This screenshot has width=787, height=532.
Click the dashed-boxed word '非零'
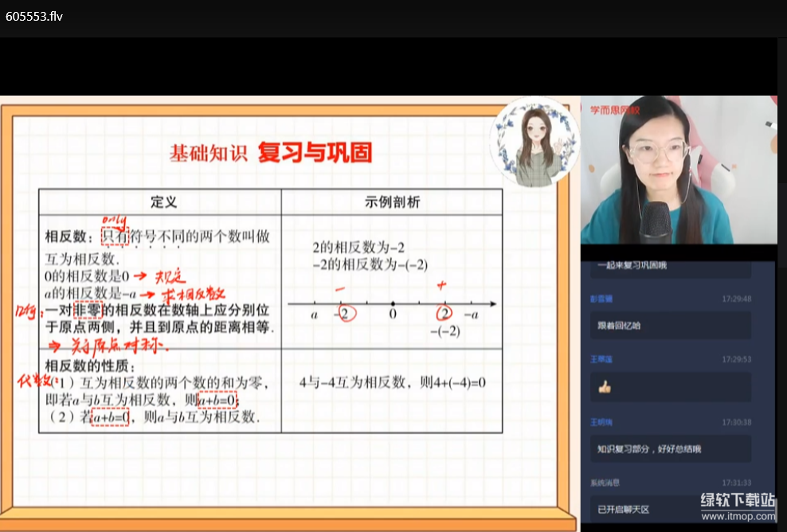[x=88, y=310]
